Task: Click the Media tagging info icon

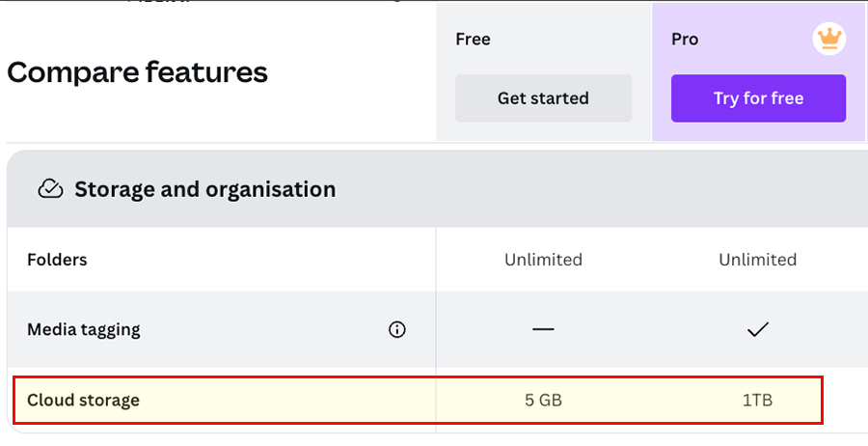Action: tap(396, 329)
